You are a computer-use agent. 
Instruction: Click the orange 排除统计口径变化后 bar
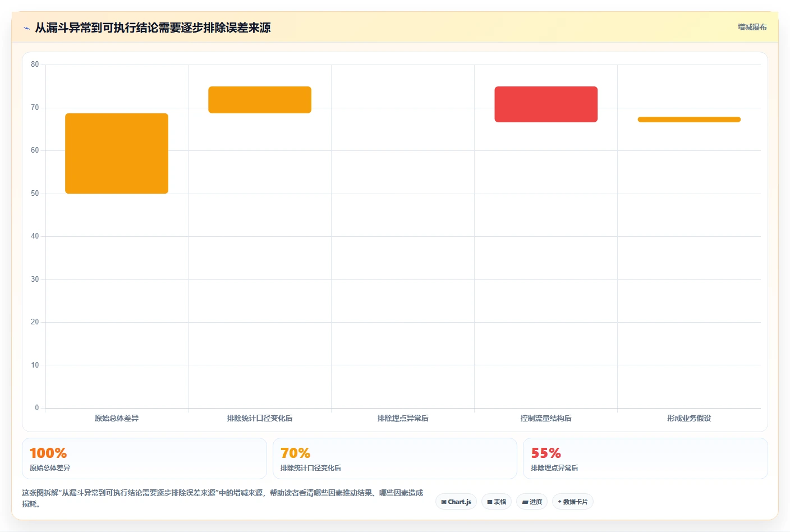tap(260, 100)
